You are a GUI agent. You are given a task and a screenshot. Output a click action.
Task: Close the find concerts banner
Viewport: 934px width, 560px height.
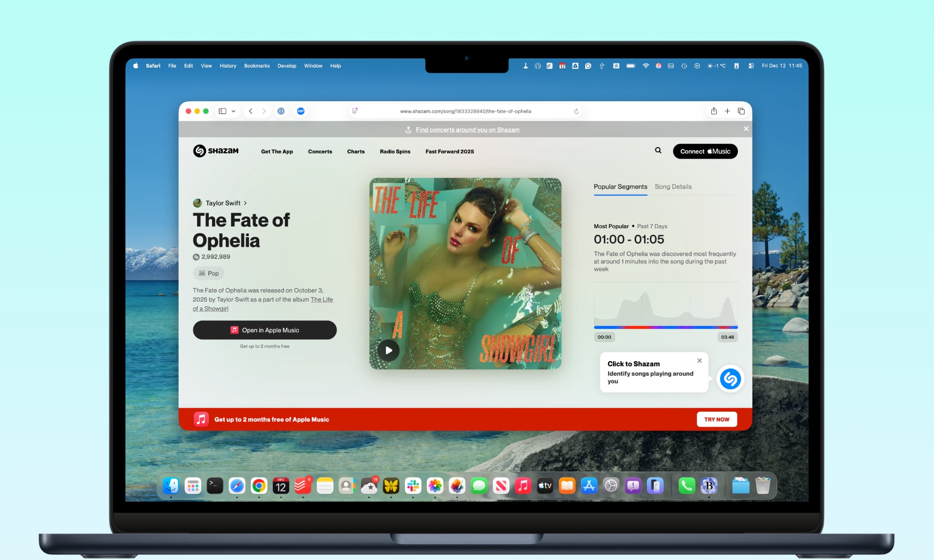tap(746, 128)
